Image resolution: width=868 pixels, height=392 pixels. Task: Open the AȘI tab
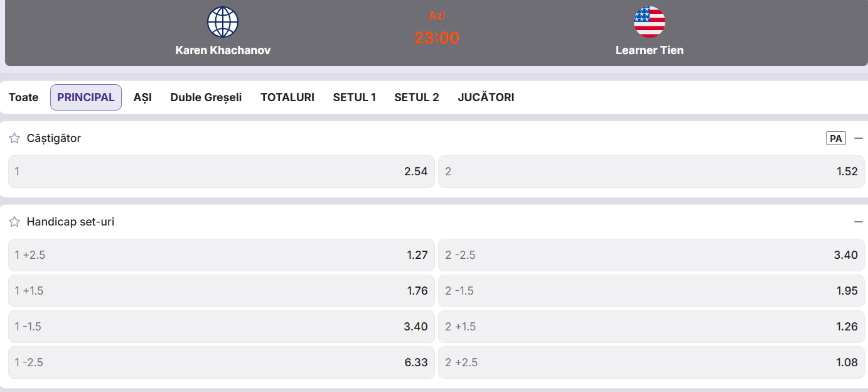click(x=142, y=97)
